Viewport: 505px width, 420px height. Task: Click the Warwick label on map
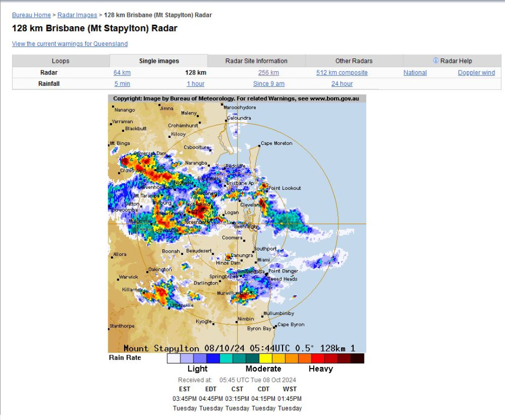[x=128, y=277]
